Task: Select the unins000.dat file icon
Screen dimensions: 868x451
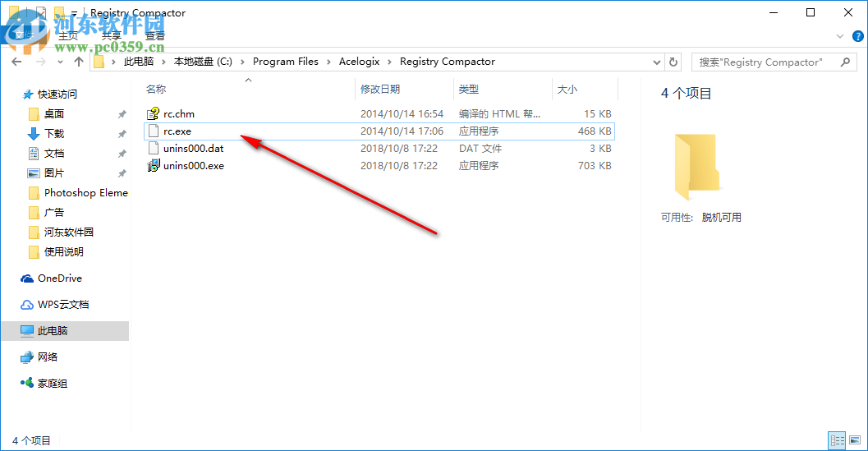Action: (x=154, y=149)
